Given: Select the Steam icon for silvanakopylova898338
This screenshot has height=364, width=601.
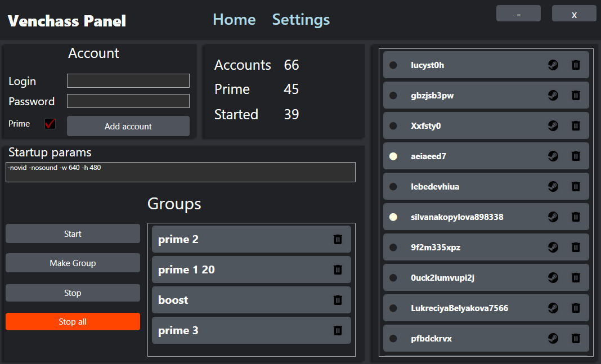Looking at the screenshot, I should [x=553, y=217].
